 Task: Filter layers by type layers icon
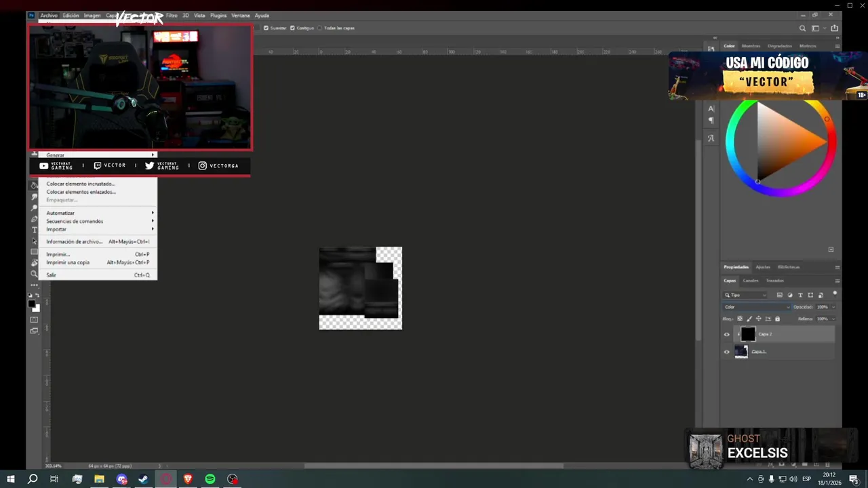click(800, 295)
